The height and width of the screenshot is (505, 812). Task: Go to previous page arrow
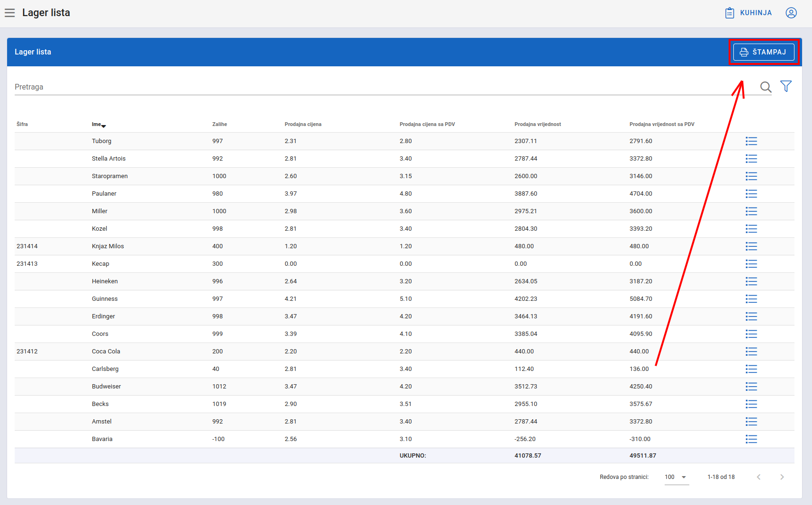click(x=758, y=477)
